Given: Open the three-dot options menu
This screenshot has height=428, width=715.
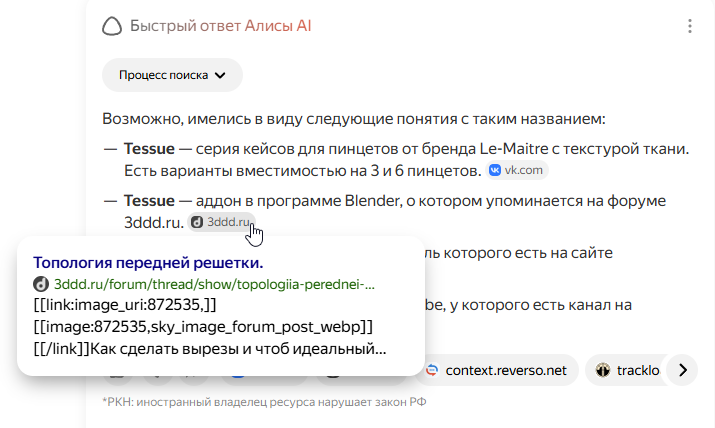Looking at the screenshot, I should click(x=689, y=27).
